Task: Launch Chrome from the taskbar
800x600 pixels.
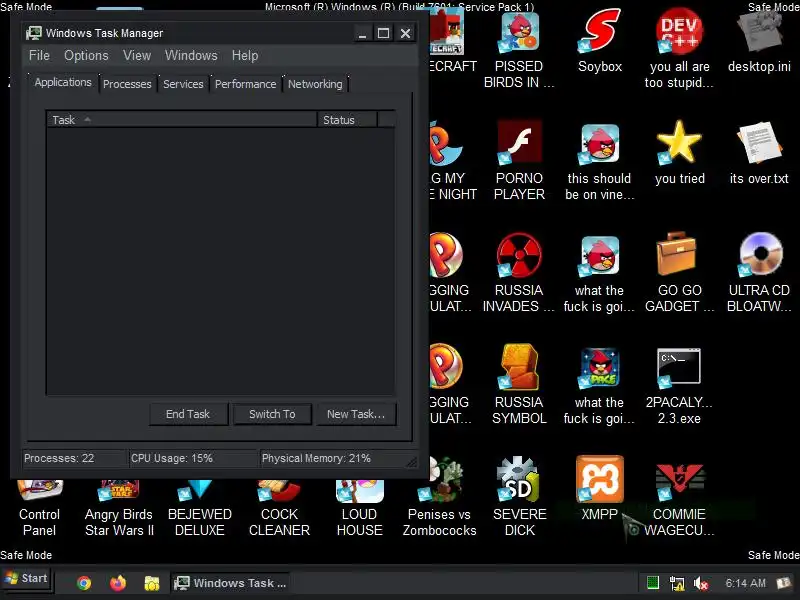Action: pos(84,583)
